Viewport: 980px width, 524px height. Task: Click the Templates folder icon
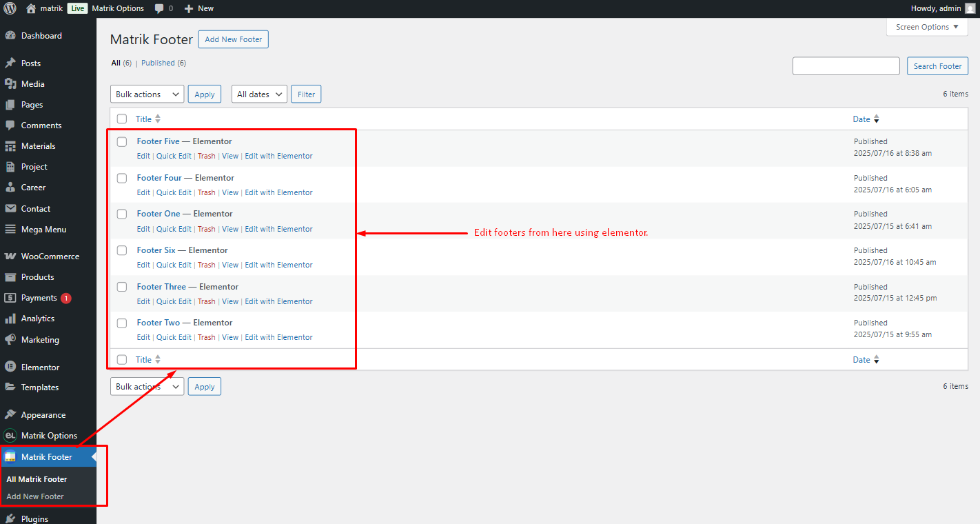(10, 387)
